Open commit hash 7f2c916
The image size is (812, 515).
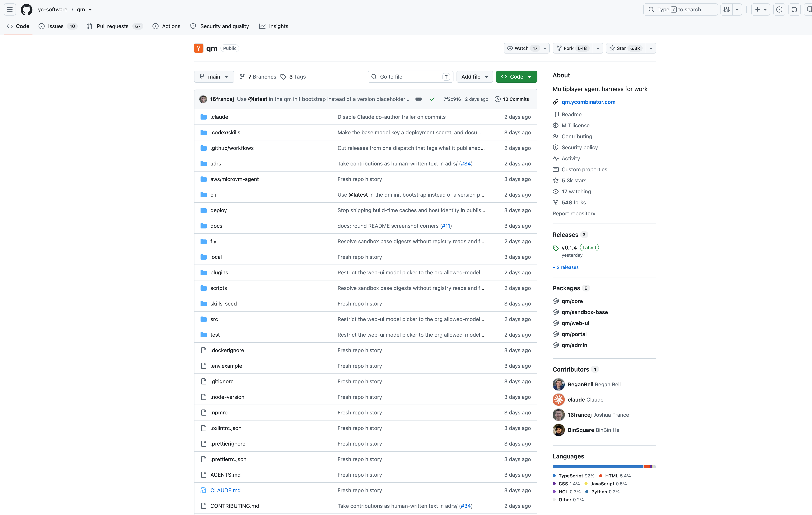(452, 99)
